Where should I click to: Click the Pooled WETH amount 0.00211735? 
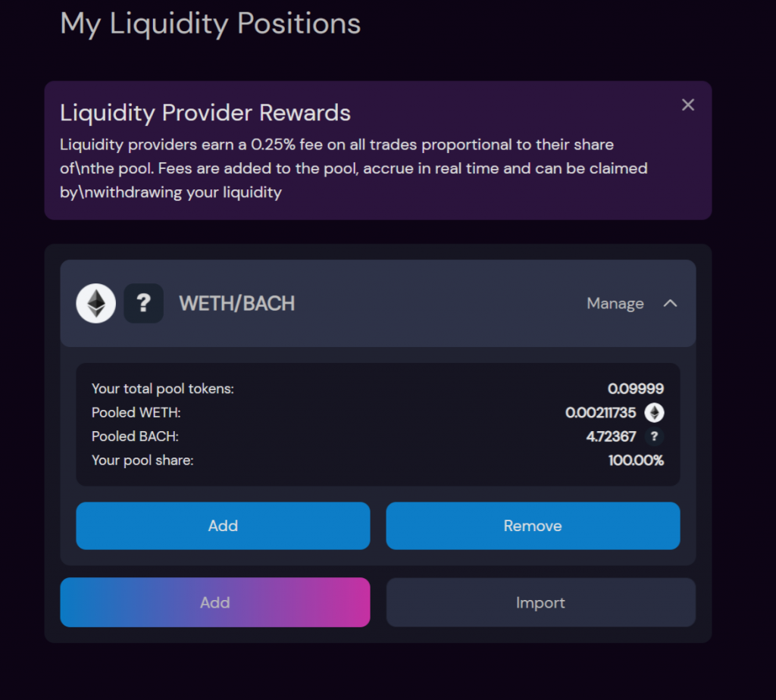pos(601,413)
